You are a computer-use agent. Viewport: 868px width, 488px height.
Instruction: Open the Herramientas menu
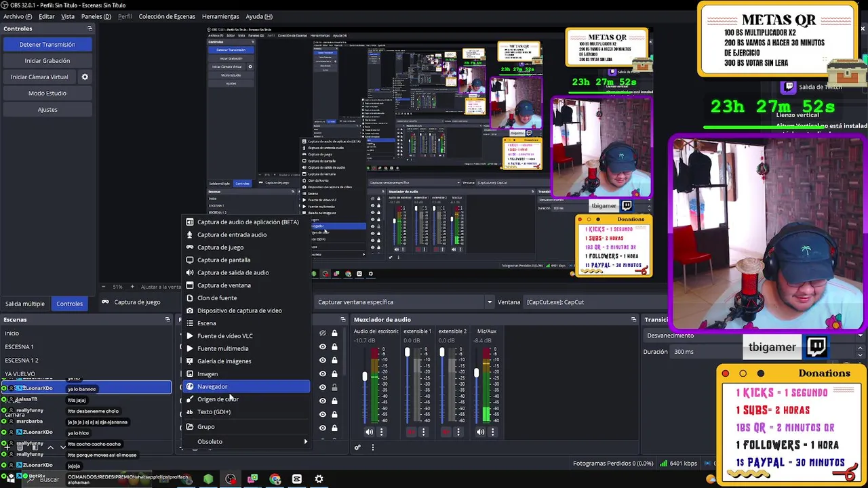[x=220, y=16]
